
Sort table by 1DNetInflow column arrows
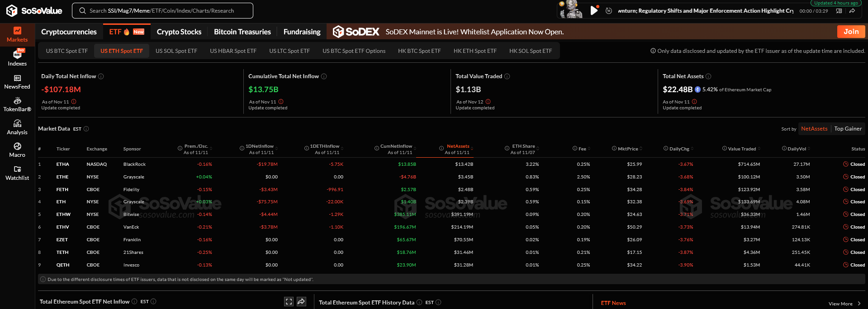(276, 149)
